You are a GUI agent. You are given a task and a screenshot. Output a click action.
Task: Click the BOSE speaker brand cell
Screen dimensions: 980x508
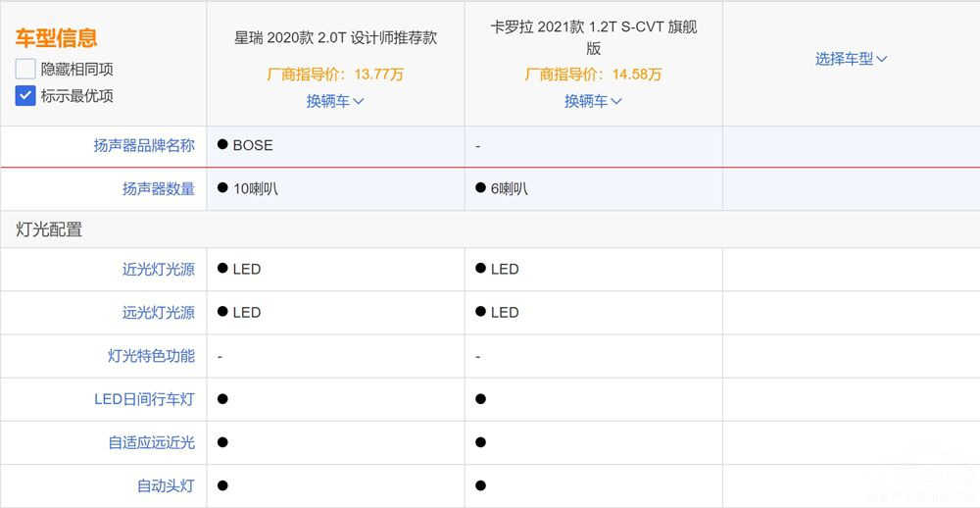point(252,145)
